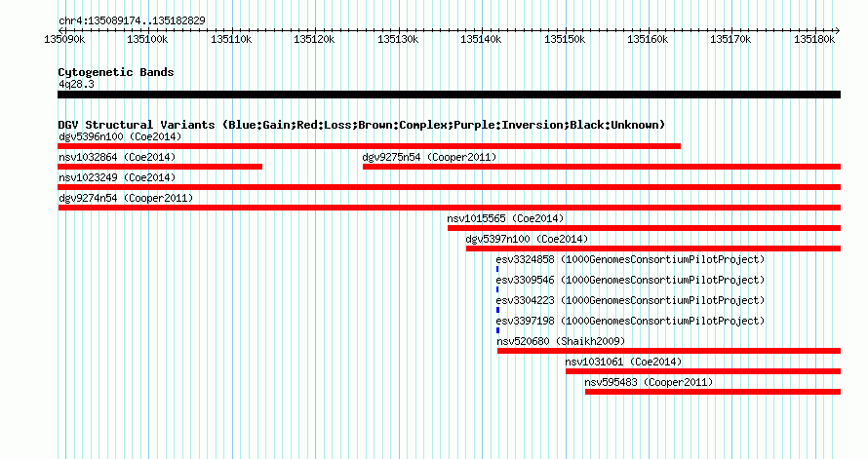868x459 pixels.
Task: Click the black 4q28.3 cytogenetic band bar
Action: (449, 95)
